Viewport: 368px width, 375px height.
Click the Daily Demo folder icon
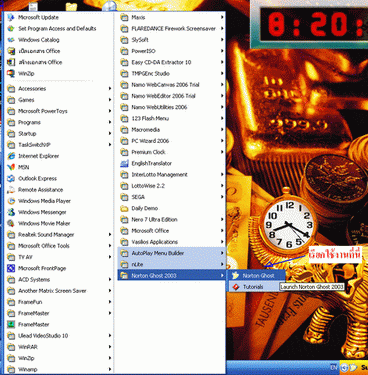coord(124,208)
